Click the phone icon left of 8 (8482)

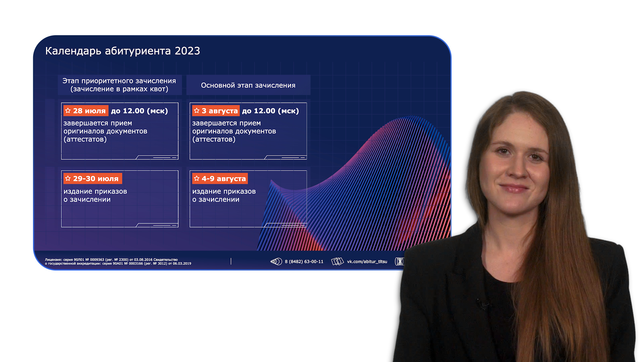pos(276,261)
